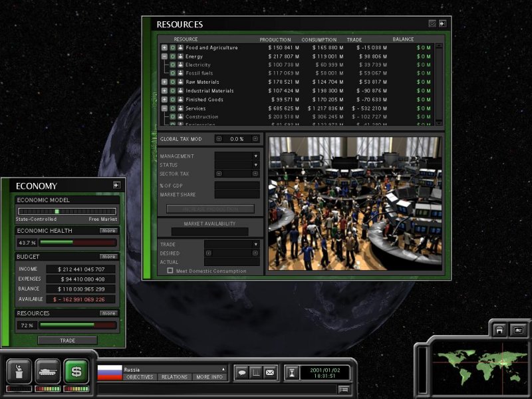Expand the Food and Agriculture row
Viewport: 532px width, 399px height.
pyautogui.click(x=164, y=48)
